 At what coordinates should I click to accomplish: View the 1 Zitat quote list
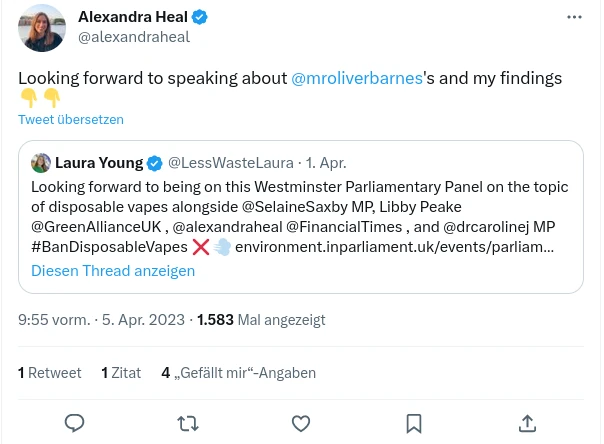(121, 373)
